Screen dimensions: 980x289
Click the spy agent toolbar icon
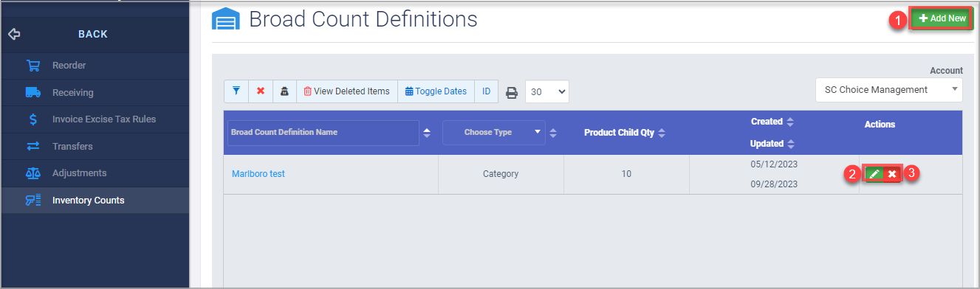point(284,91)
